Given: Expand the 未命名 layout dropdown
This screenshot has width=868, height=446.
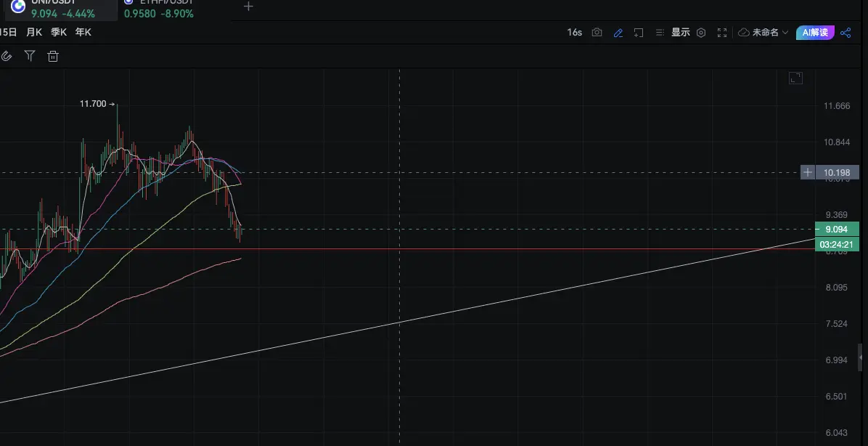Looking at the screenshot, I should (770, 33).
